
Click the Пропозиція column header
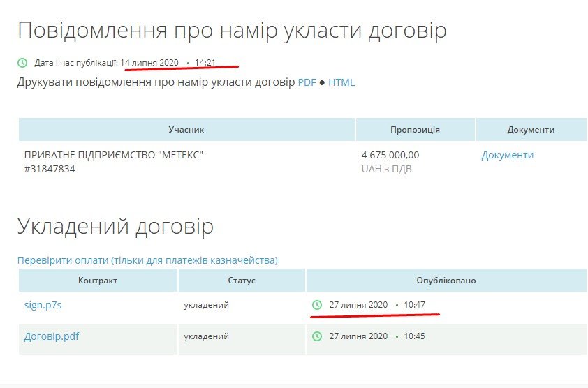415,130
